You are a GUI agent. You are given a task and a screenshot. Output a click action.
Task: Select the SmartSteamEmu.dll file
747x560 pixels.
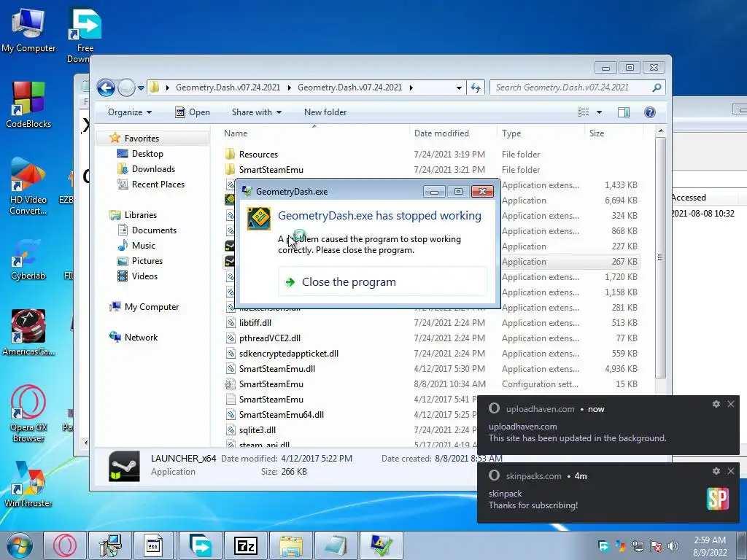(276, 368)
